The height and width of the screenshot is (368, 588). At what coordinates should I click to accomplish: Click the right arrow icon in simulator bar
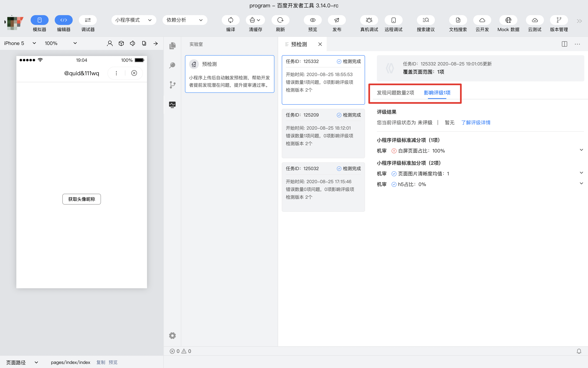tap(156, 44)
